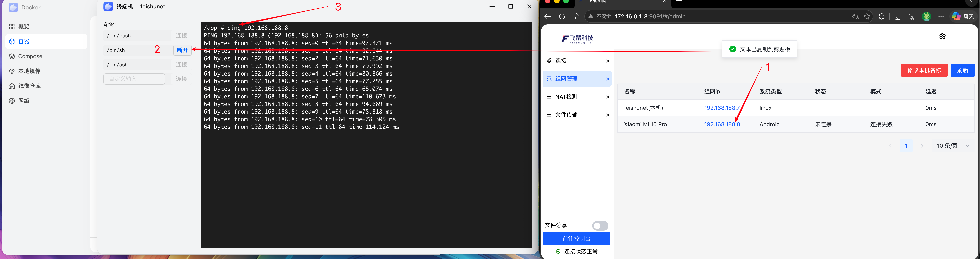980x259 pixels.
Task: Click the 镜像仓库 house icon
Action: pyautogui.click(x=12, y=86)
